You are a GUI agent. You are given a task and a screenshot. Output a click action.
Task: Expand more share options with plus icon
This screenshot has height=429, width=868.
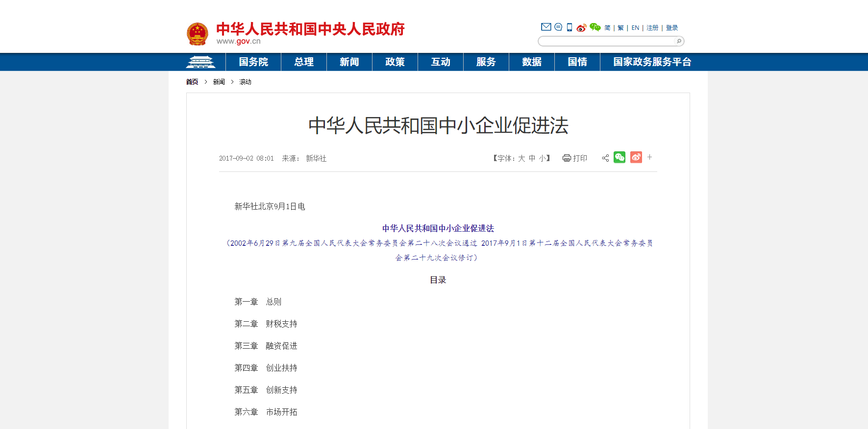point(649,157)
